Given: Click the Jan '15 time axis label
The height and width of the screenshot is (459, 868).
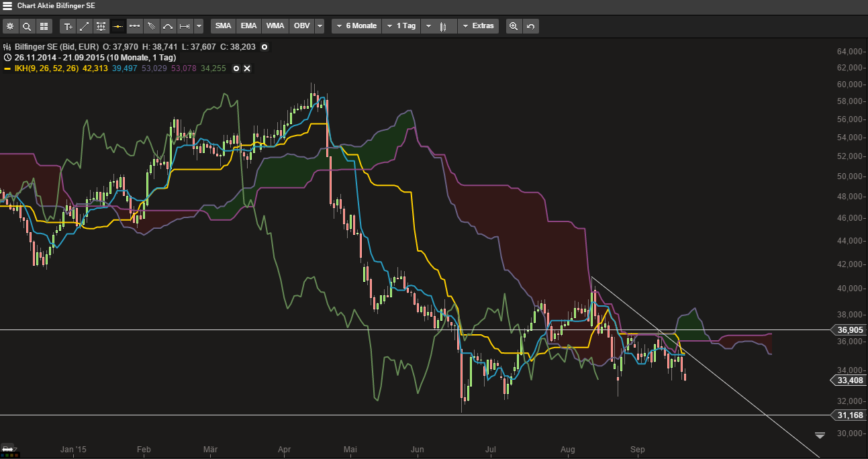Looking at the screenshot, I should [x=73, y=449].
